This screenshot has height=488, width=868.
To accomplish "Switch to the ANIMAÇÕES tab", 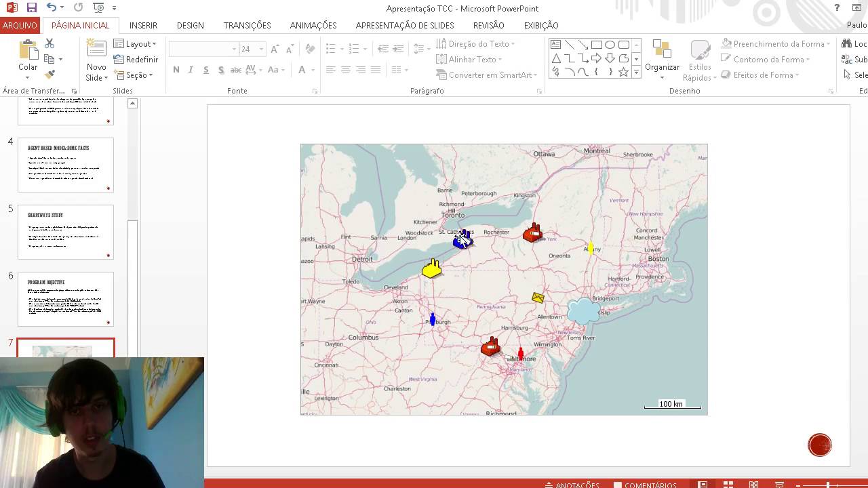I will click(x=313, y=25).
